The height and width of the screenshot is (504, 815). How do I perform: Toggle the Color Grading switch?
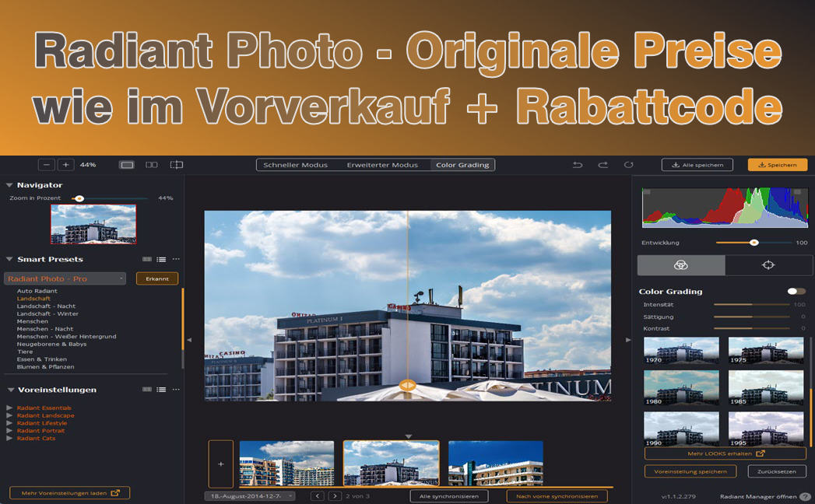[796, 292]
